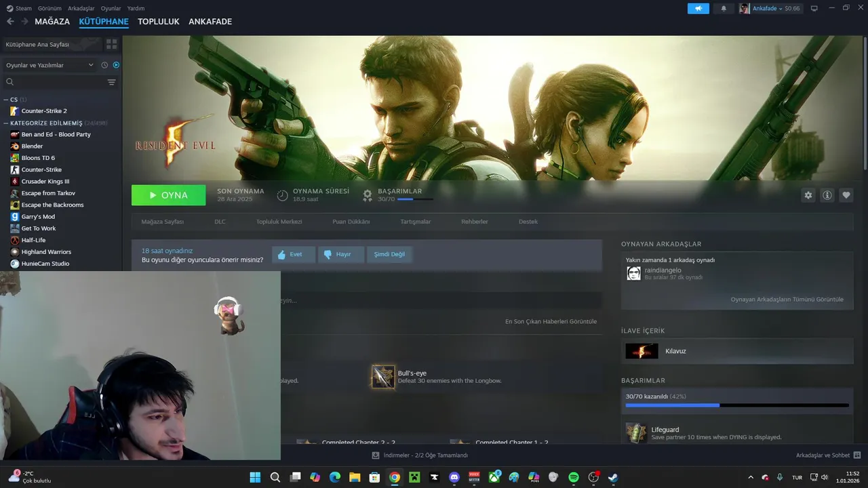
Task: Open the collections grid view icon
Action: (112, 44)
